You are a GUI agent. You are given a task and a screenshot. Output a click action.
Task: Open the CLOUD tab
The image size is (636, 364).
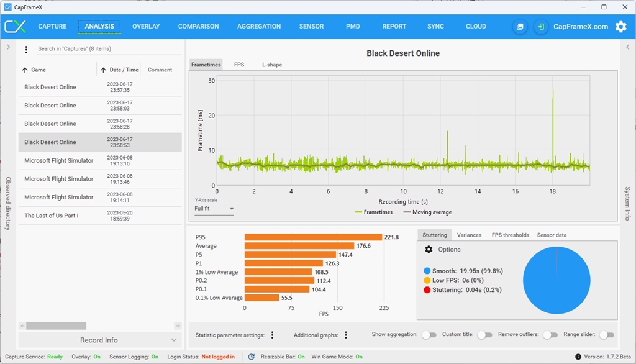pos(476,26)
